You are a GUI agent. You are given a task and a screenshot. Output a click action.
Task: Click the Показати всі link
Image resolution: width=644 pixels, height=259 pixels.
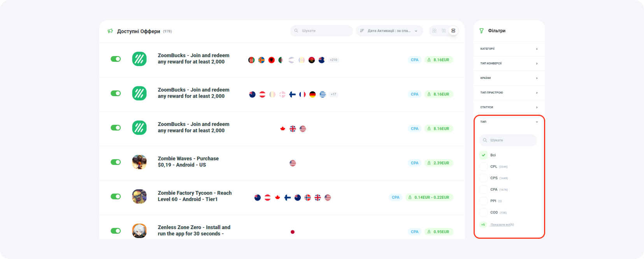(502, 224)
